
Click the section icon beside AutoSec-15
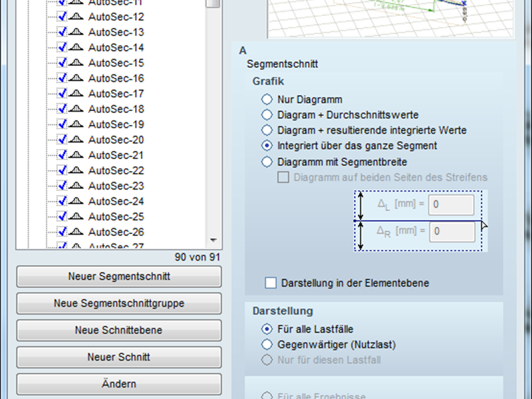point(76,63)
